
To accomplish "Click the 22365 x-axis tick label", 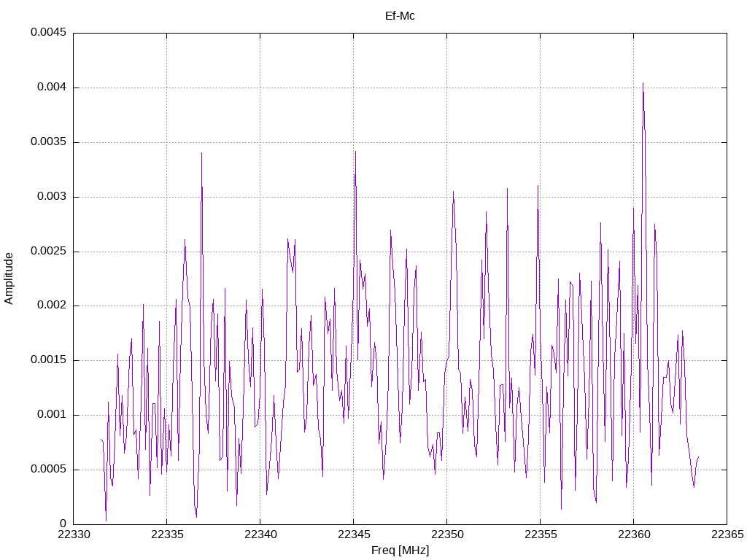I will pyautogui.click(x=727, y=535).
